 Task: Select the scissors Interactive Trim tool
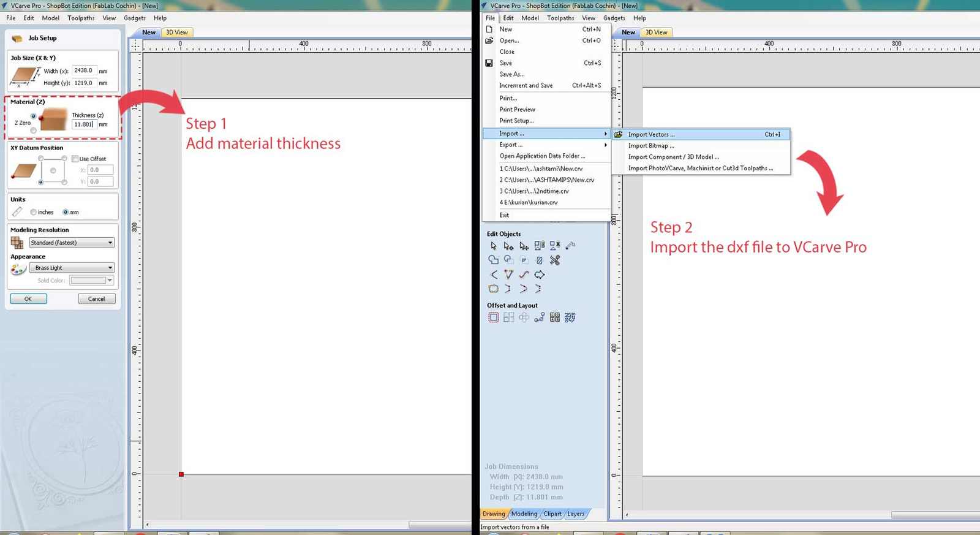coord(555,260)
